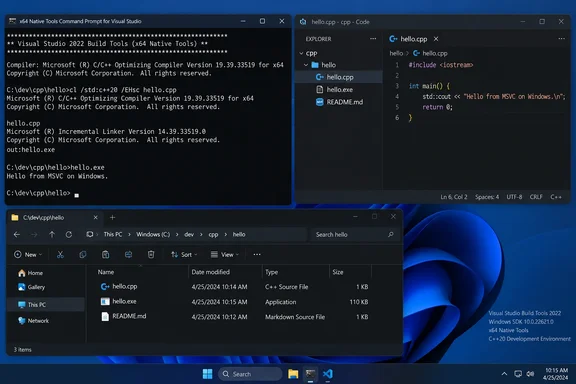The width and height of the screenshot is (576, 384).
Task: Click the Copy icon in File Explorer toolbar
Action: tap(83, 254)
